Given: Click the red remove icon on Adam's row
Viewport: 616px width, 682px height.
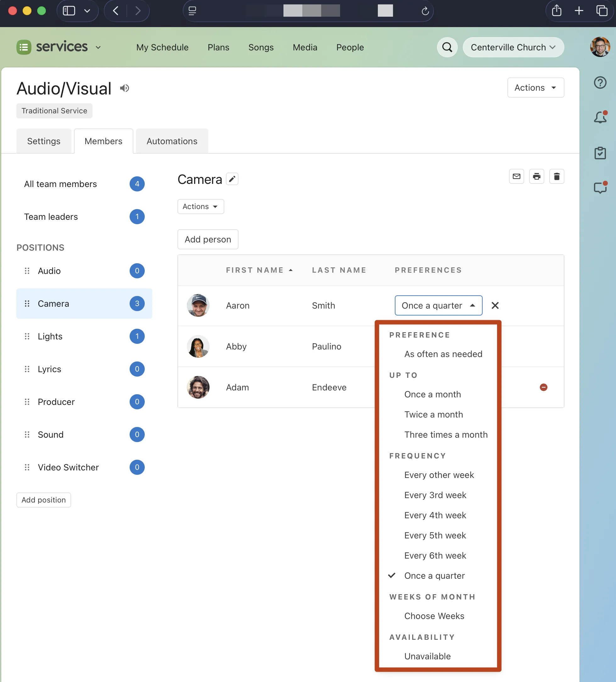Looking at the screenshot, I should click(x=543, y=387).
